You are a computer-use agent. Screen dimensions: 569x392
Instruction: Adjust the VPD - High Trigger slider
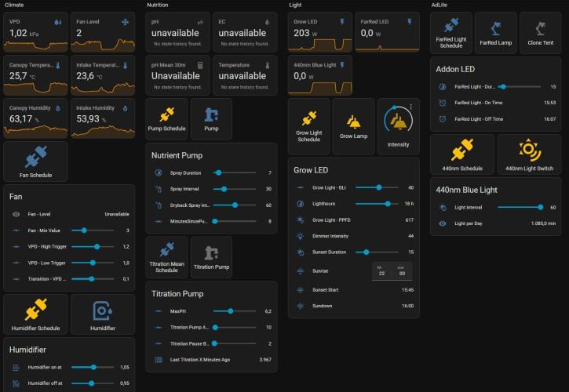click(93, 247)
